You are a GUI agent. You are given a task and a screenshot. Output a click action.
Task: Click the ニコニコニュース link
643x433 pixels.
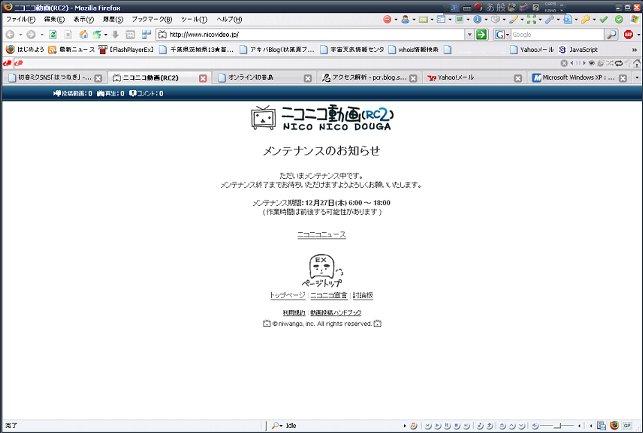click(x=322, y=235)
